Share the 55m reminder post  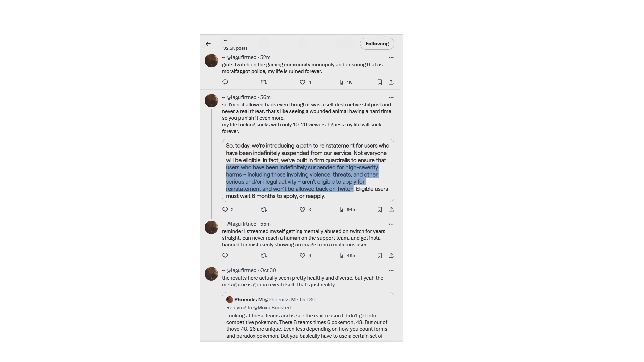coord(391,255)
